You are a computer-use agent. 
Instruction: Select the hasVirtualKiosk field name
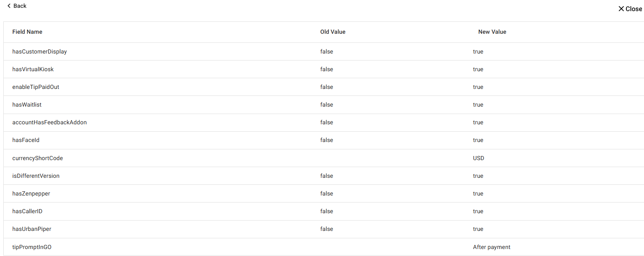click(x=33, y=69)
